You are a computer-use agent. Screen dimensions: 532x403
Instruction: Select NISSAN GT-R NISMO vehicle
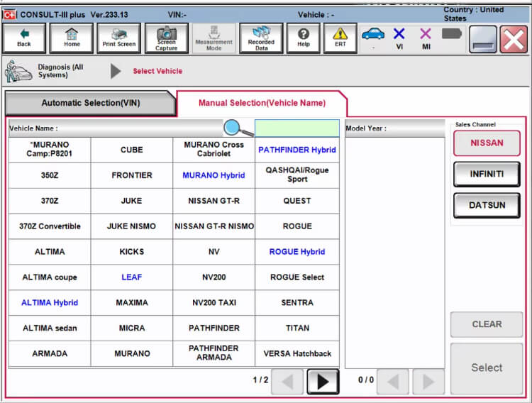pyautogui.click(x=214, y=226)
